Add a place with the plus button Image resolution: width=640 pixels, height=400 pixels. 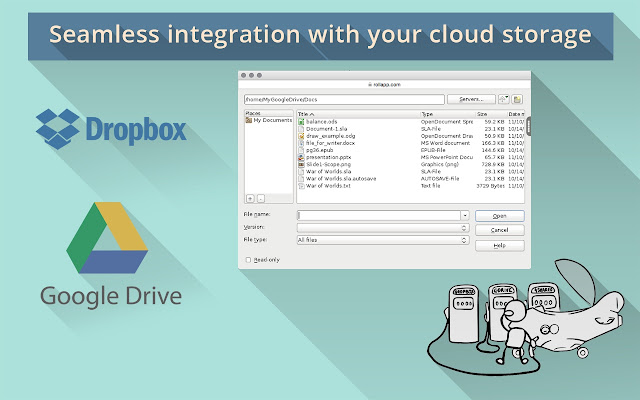tap(250, 198)
